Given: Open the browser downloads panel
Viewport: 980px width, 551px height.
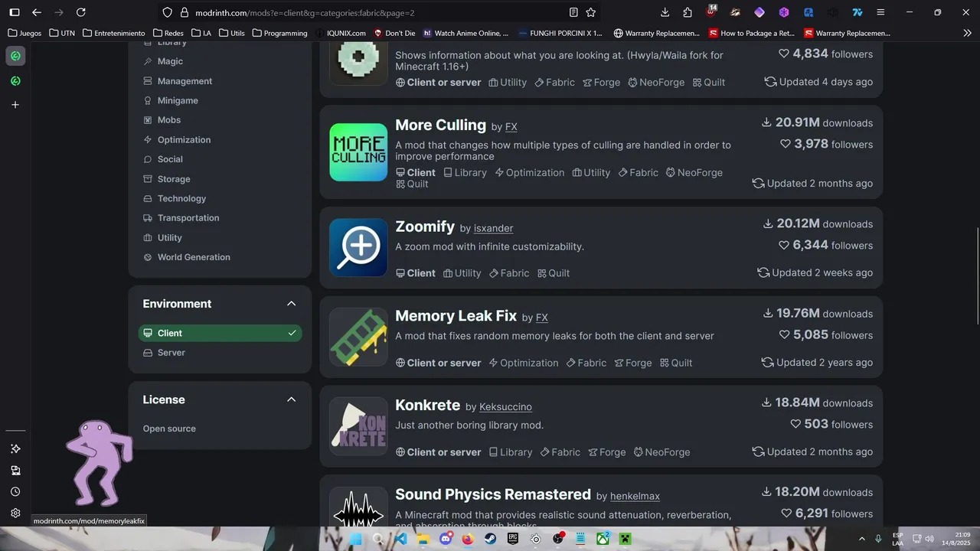Looking at the screenshot, I should pos(665,12).
